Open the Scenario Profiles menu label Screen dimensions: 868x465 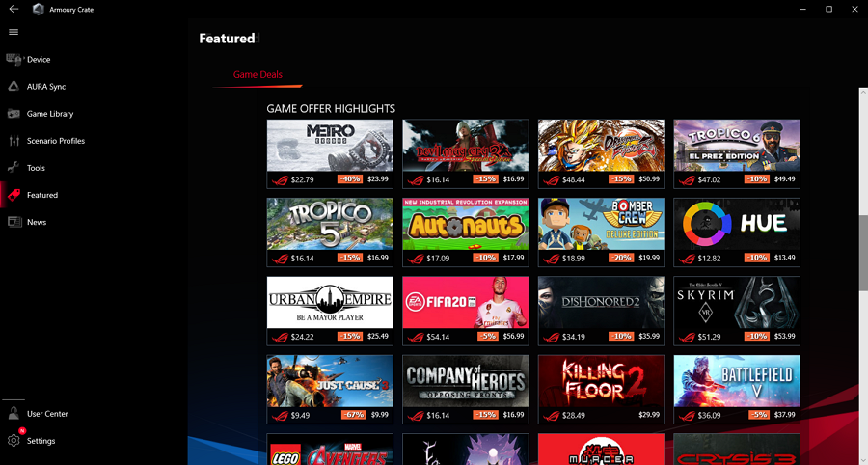tap(56, 141)
